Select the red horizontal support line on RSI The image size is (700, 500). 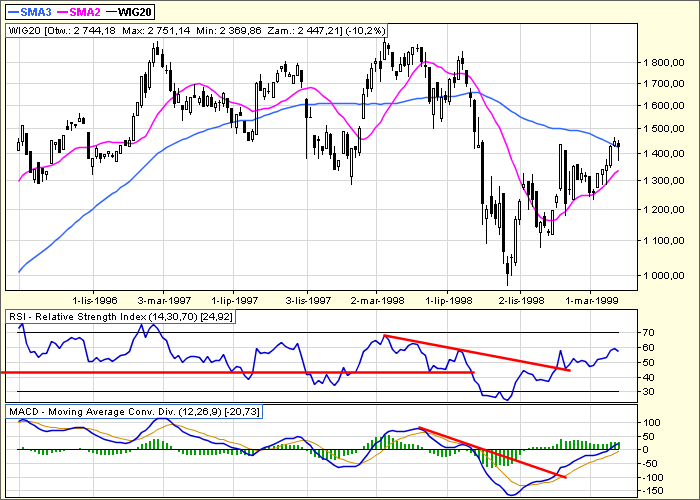[x=238, y=372]
